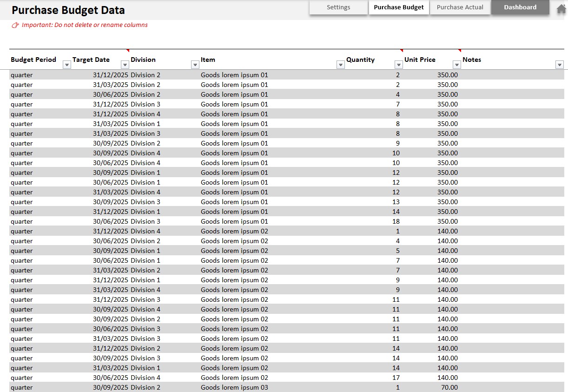Open the Budget Period filter dropdown
The height and width of the screenshot is (392, 568).
coord(66,65)
